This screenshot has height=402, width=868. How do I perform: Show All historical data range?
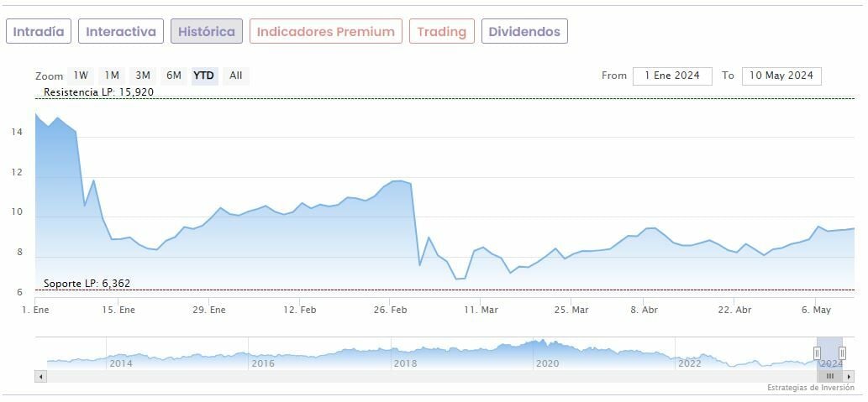[x=236, y=76]
